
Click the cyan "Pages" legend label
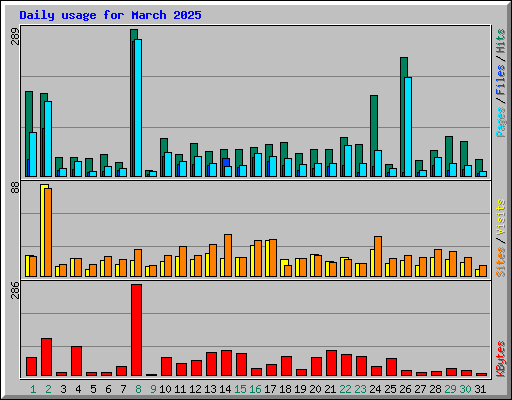point(501,122)
